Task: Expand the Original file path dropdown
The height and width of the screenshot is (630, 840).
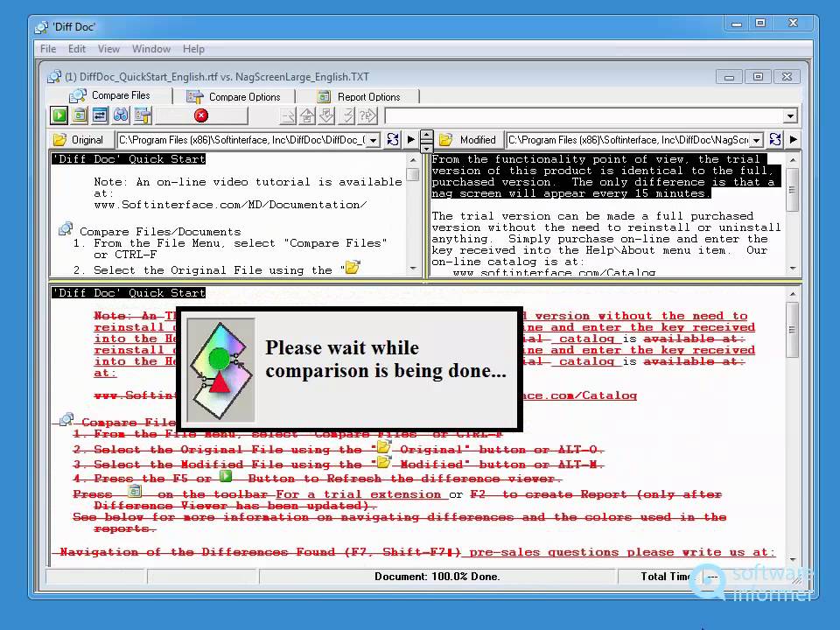Action: click(374, 140)
